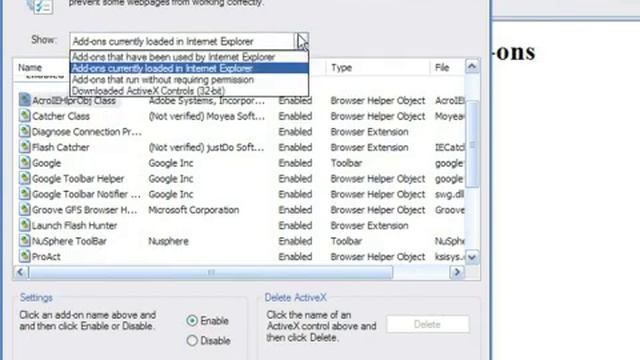Click the Nusphere publisher cell
The width and height of the screenshot is (640, 360).
[x=168, y=241]
